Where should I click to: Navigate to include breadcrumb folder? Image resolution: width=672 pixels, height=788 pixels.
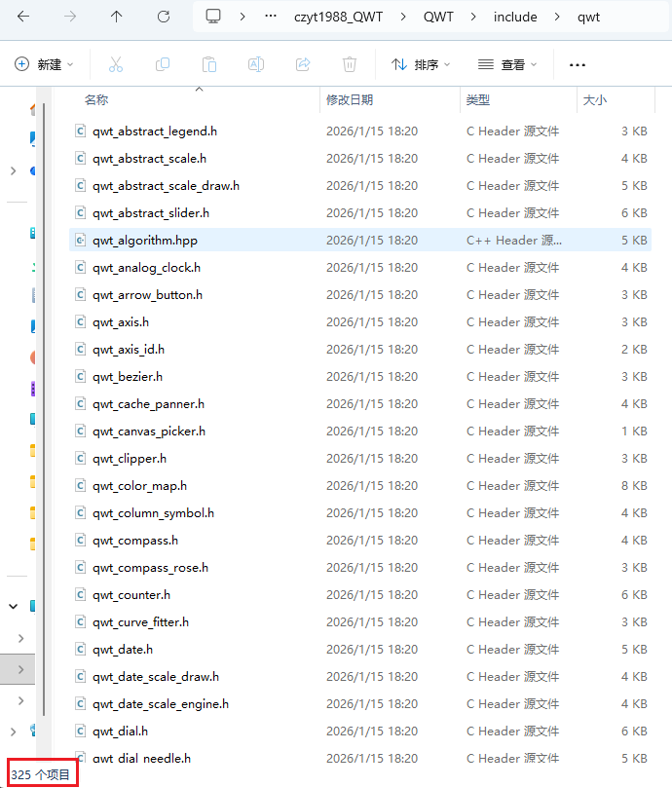click(x=515, y=18)
